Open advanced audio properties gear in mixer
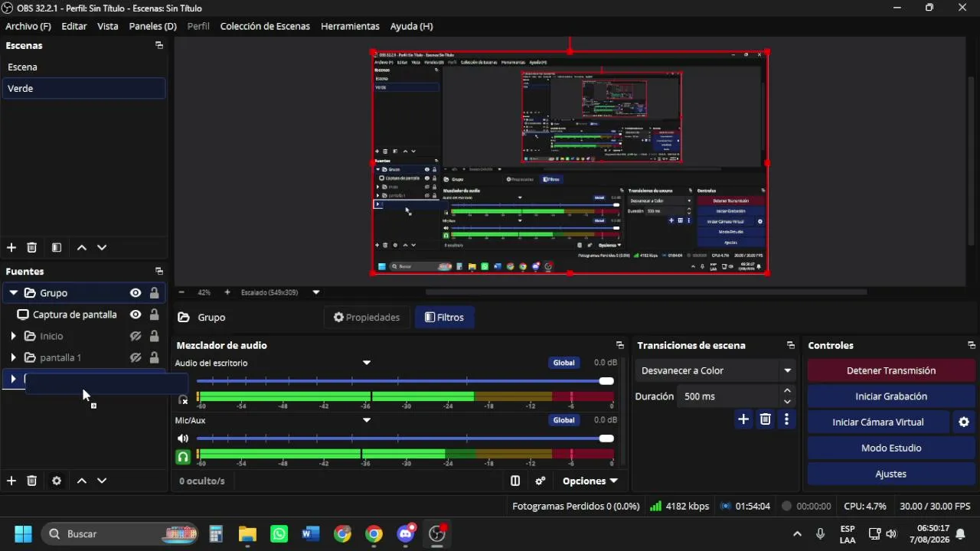This screenshot has width=980, height=551. [541, 481]
